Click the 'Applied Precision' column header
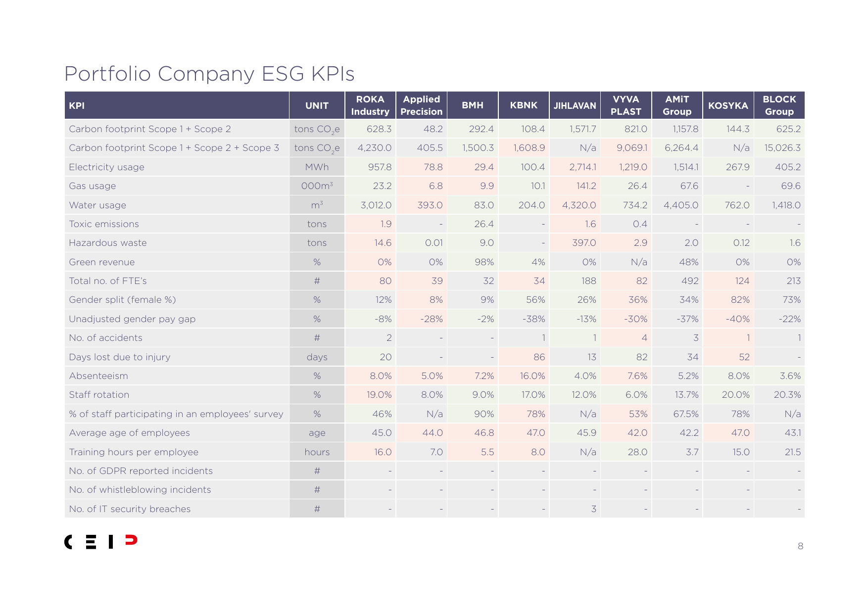Screen dimensions: 868x614 pyautogui.click(x=422, y=105)
